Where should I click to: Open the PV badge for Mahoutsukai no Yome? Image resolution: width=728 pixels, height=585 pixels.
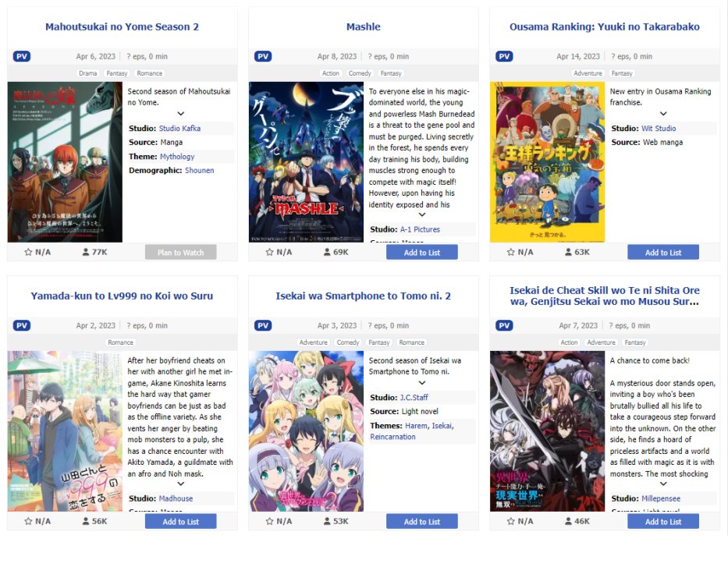(22, 56)
